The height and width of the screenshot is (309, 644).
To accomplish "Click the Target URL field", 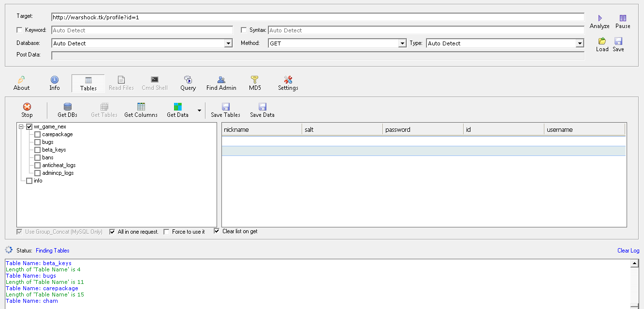I will coord(318,17).
